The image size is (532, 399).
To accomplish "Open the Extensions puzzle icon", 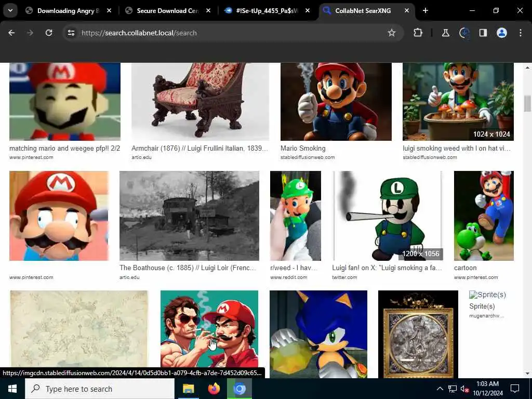I will pos(418,33).
